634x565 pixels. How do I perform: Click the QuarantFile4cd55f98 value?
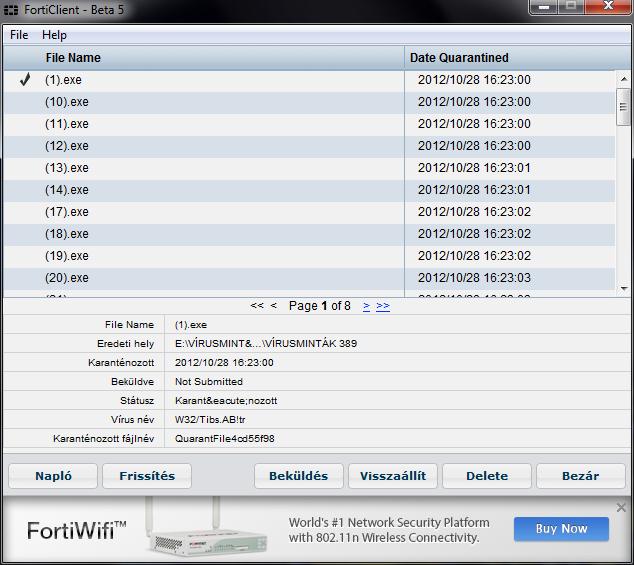[224, 438]
